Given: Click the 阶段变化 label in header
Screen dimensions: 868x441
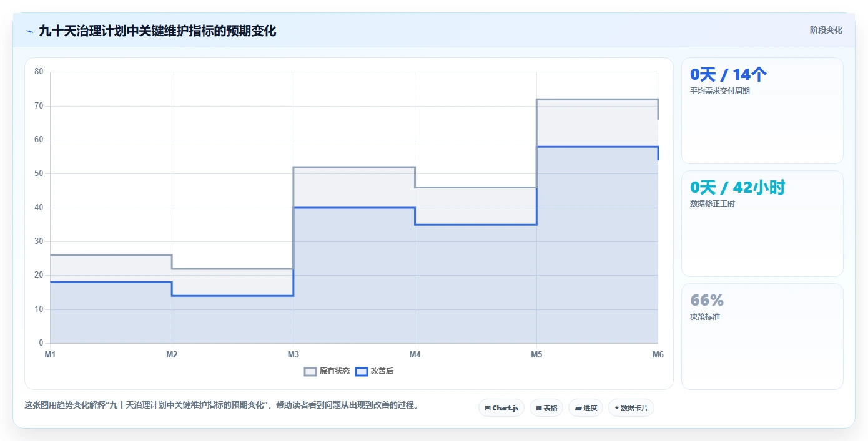Looking at the screenshot, I should point(826,30).
